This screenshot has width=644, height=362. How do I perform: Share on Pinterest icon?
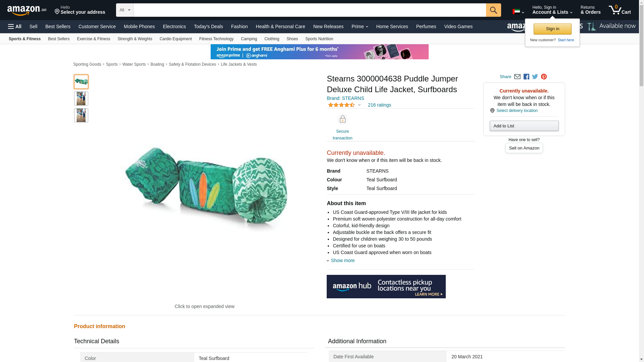tap(544, 77)
